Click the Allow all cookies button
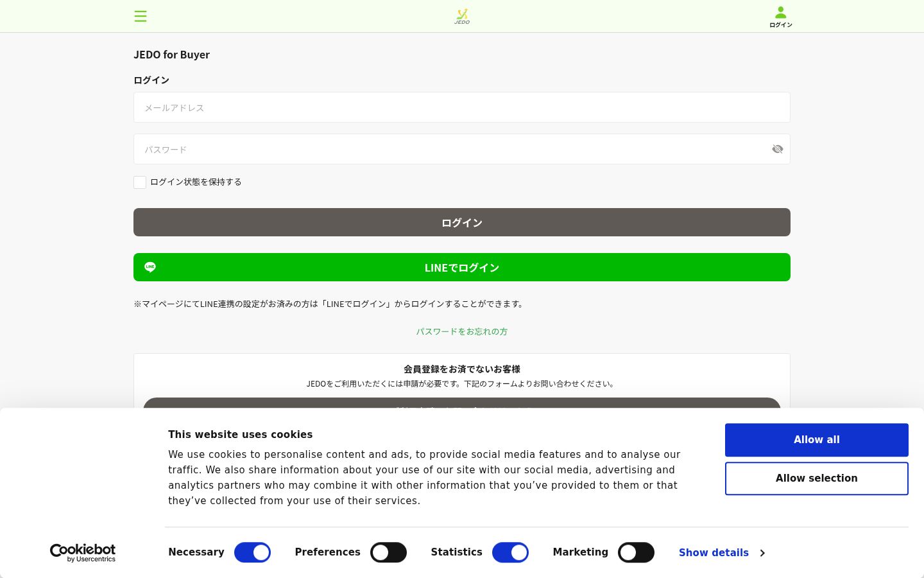The height and width of the screenshot is (578, 924). point(817,440)
